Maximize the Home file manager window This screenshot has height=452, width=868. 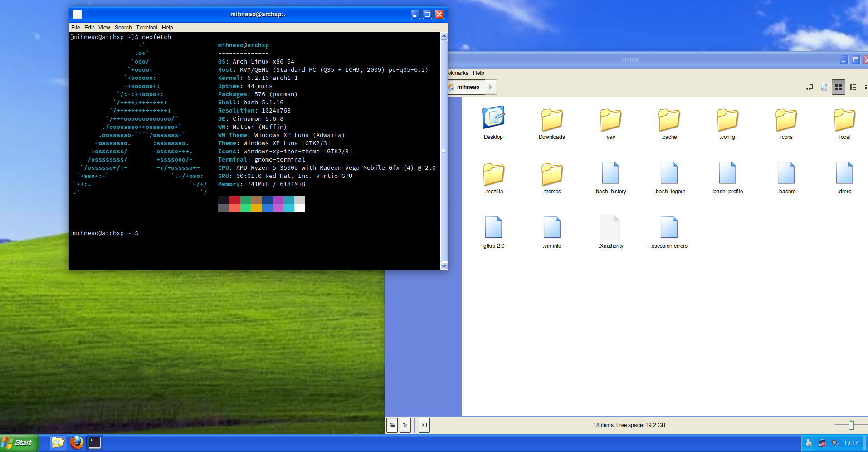pos(856,60)
